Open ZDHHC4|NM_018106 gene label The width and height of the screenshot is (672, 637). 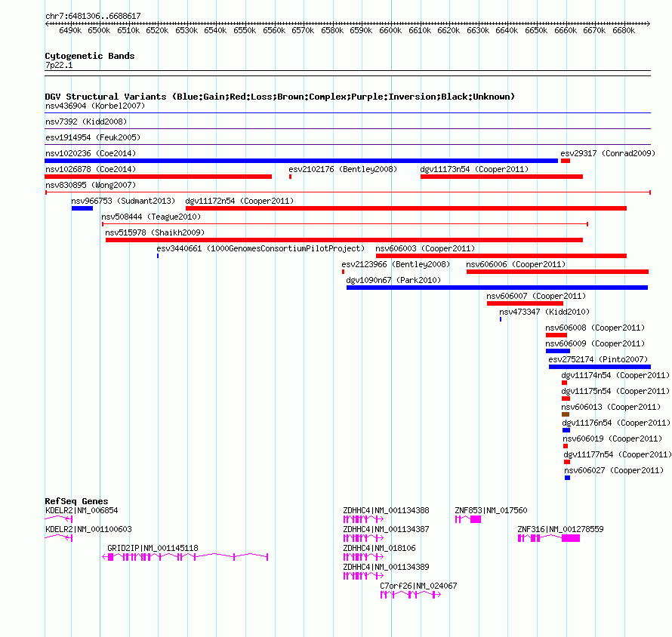(x=379, y=548)
